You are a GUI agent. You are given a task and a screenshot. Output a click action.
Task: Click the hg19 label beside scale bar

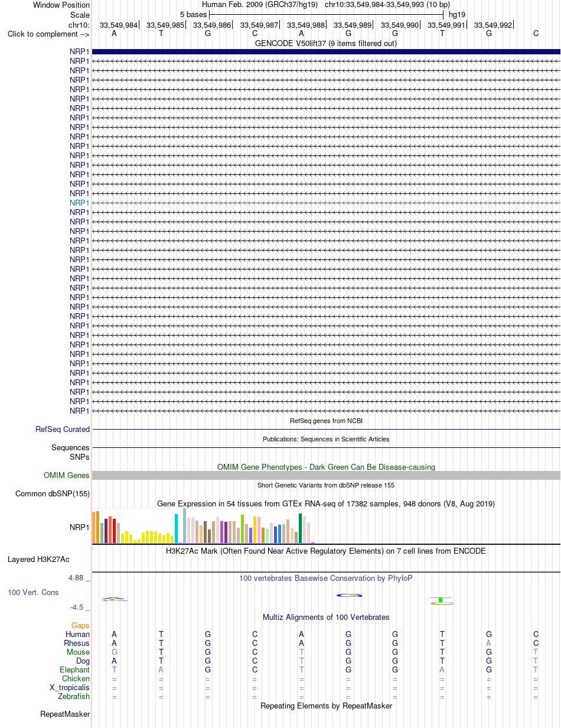[457, 14]
